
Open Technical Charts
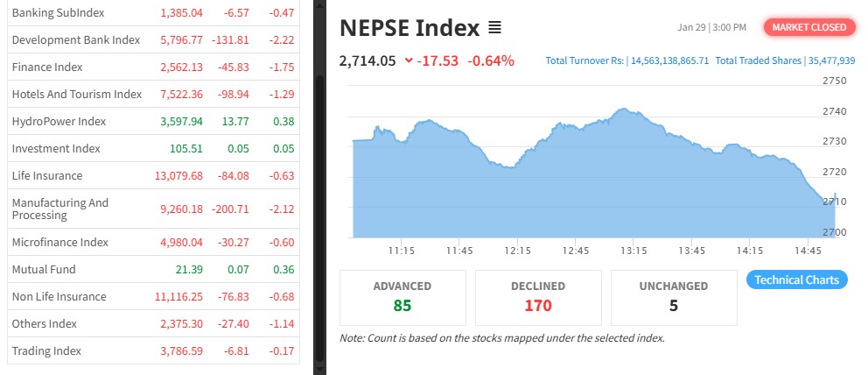(796, 280)
